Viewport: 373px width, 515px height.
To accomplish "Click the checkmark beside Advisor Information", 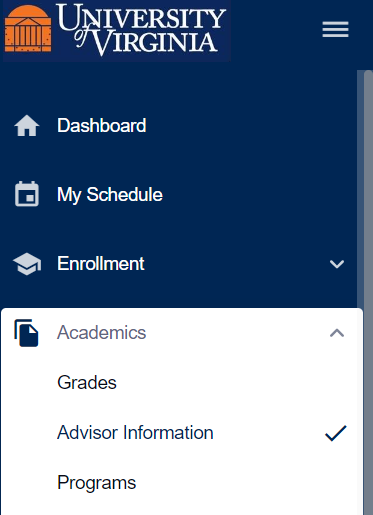I will click(336, 433).
